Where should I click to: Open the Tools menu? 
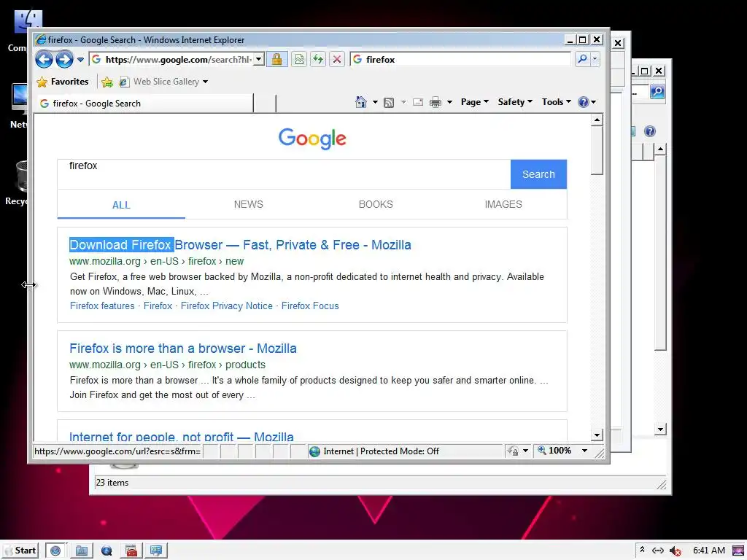tap(556, 102)
